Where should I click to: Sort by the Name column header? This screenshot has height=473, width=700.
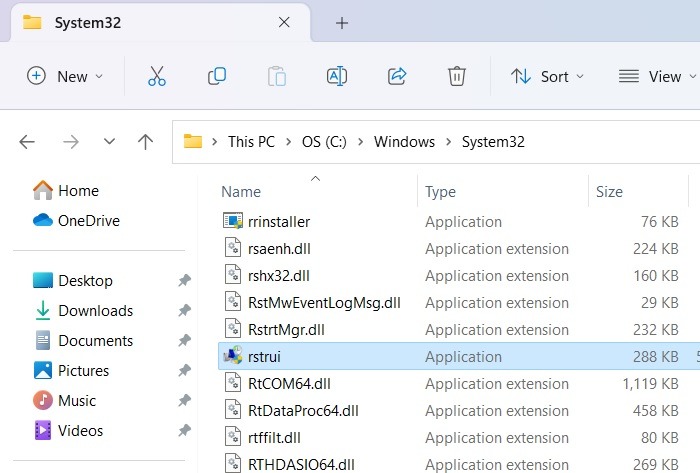[241, 192]
